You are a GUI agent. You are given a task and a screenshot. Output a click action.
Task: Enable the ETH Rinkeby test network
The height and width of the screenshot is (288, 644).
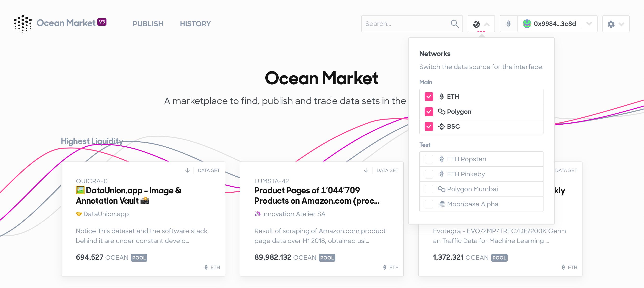429,174
